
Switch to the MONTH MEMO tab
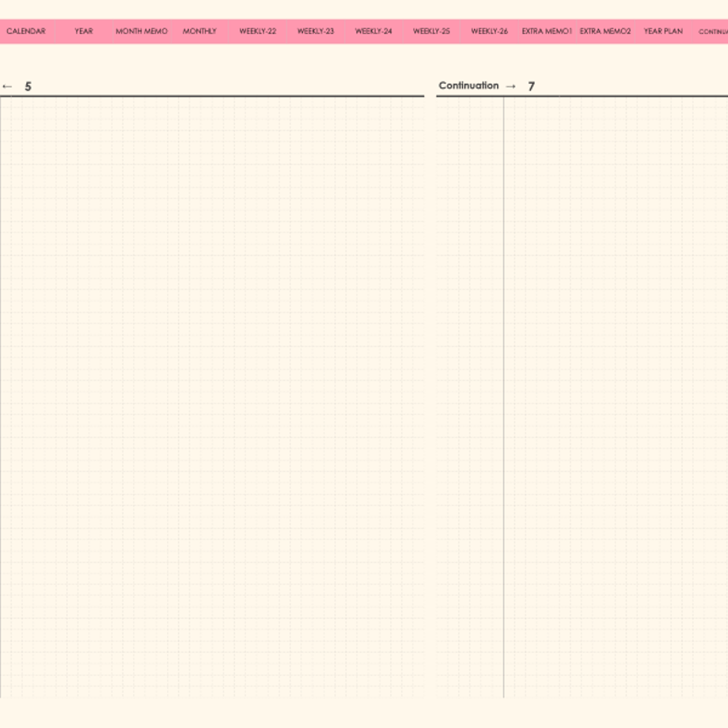142,31
